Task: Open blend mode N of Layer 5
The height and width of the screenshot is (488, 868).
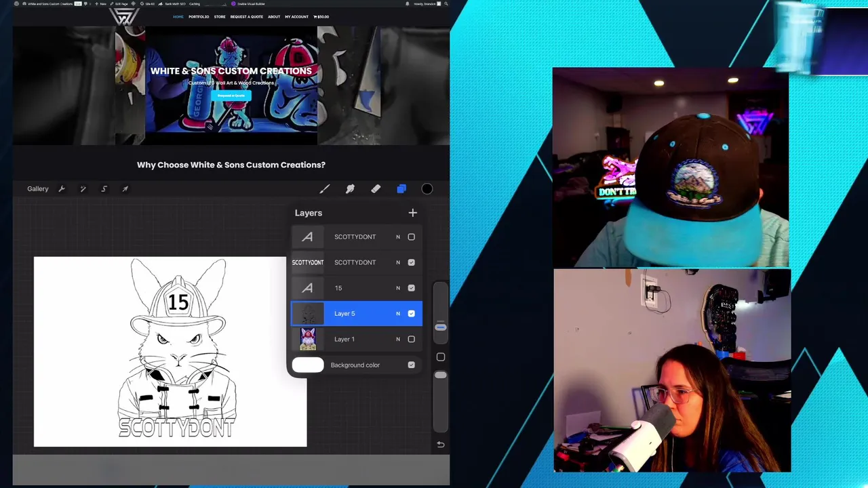Action: (x=398, y=314)
